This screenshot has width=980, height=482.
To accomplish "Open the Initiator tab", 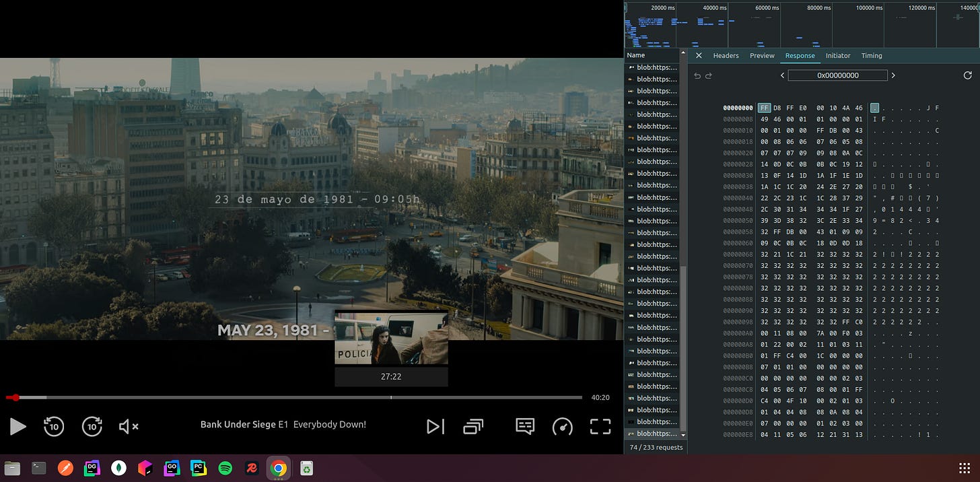I will (838, 56).
